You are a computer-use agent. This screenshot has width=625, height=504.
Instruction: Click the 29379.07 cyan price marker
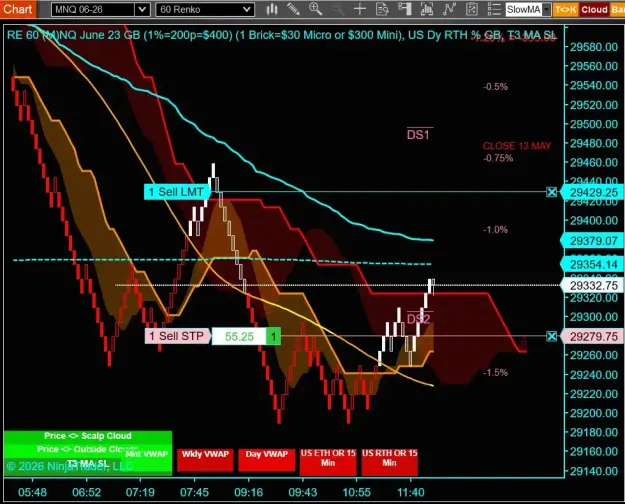click(x=592, y=241)
